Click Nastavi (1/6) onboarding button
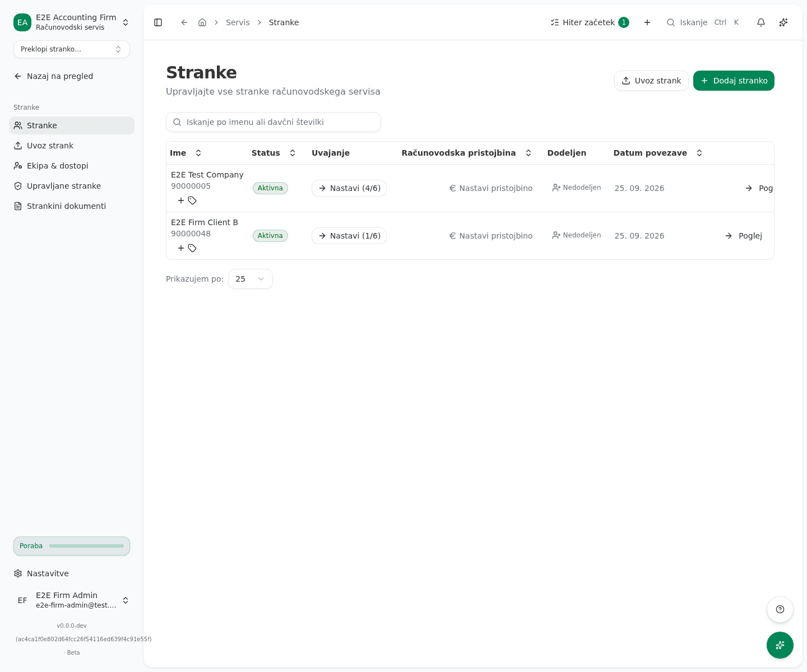Screen dimensions: 807x672 coord(349,236)
